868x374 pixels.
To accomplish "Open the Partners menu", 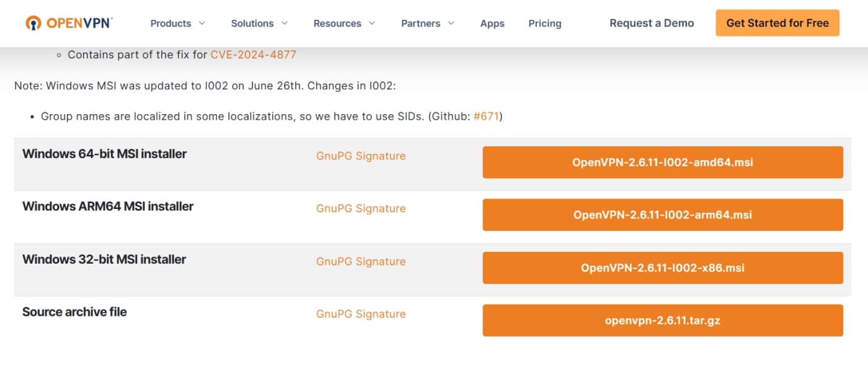I will (x=420, y=24).
